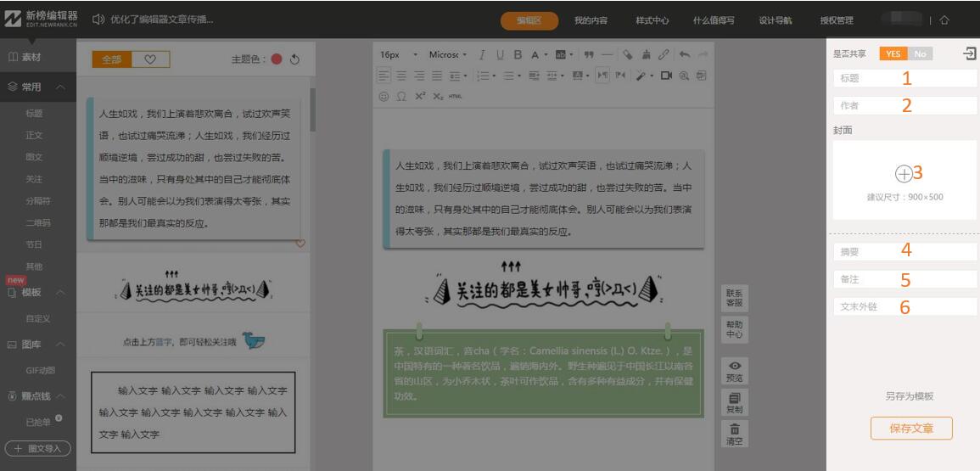Go to 我的内容 in top navigation
The image size is (980, 471).
[591, 20]
